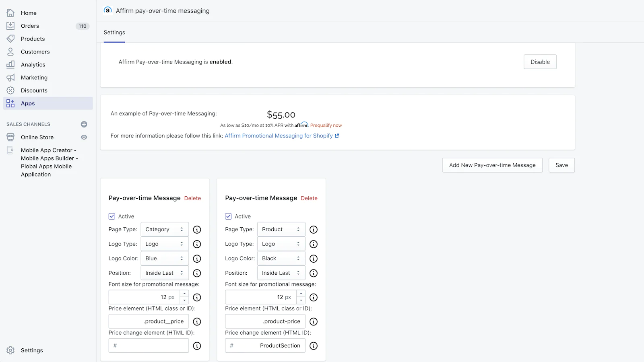644x362 pixels.
Task: Click the Mobile App Creator channel icon
Action: pos(10,150)
